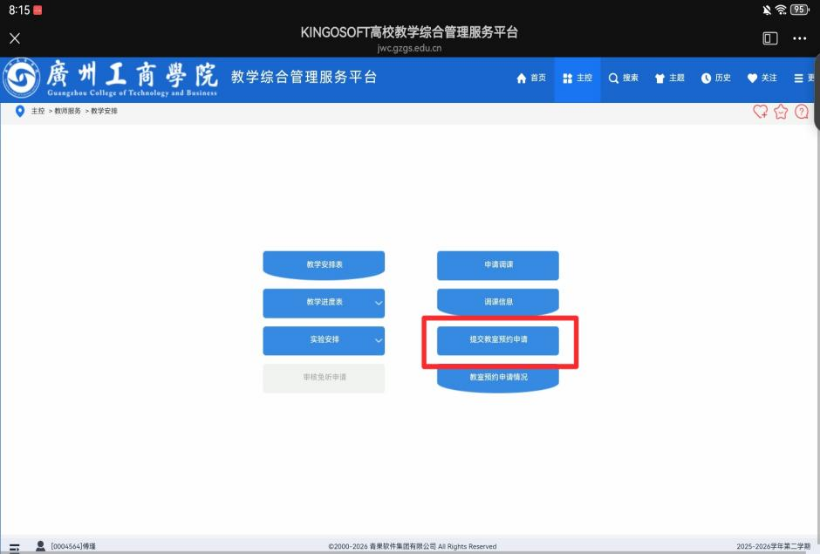This screenshot has height=554, width=821.
Task: Click 教师服务 in the breadcrumb
Action: tap(67, 111)
